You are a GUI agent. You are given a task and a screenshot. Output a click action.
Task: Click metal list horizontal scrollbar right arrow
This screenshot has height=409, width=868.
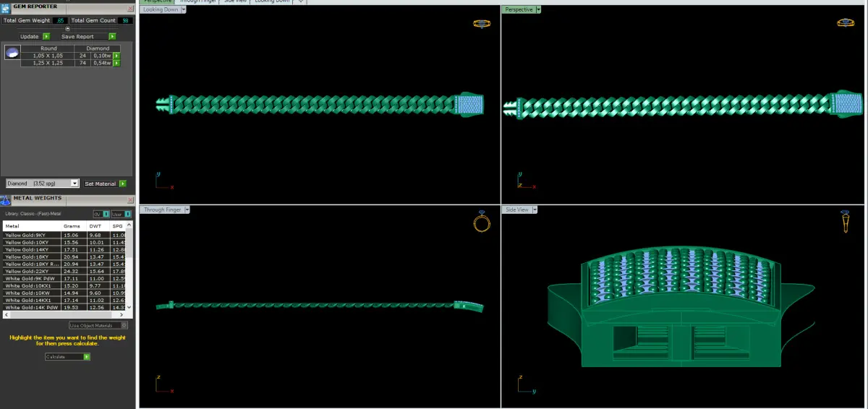(123, 315)
